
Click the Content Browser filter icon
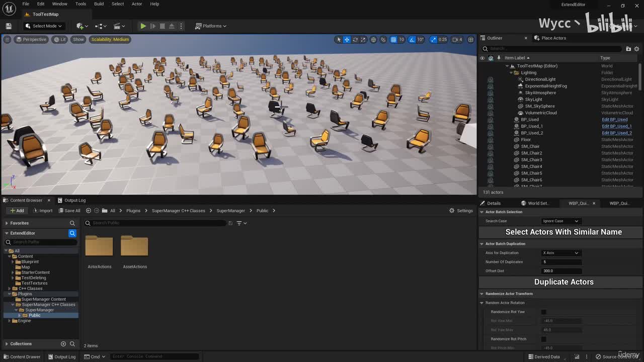tap(239, 223)
